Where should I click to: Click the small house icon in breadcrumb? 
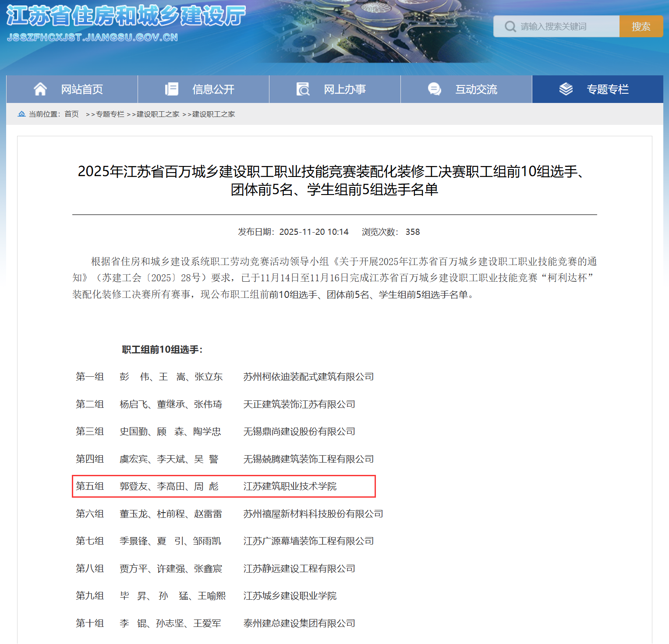point(21,114)
